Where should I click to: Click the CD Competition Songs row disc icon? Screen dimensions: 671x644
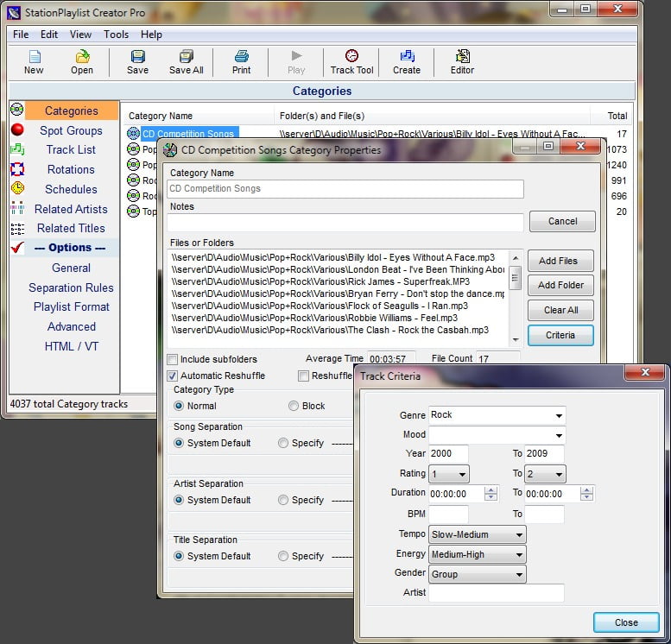(x=134, y=134)
